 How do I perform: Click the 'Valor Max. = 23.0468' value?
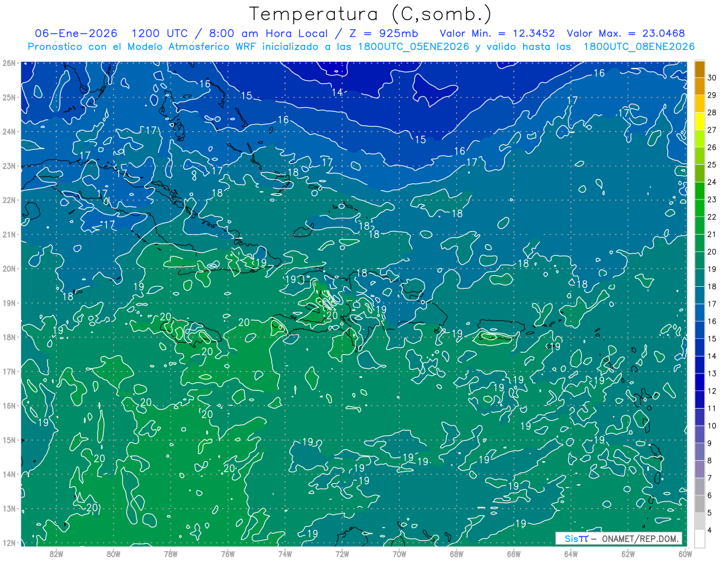pos(627,33)
